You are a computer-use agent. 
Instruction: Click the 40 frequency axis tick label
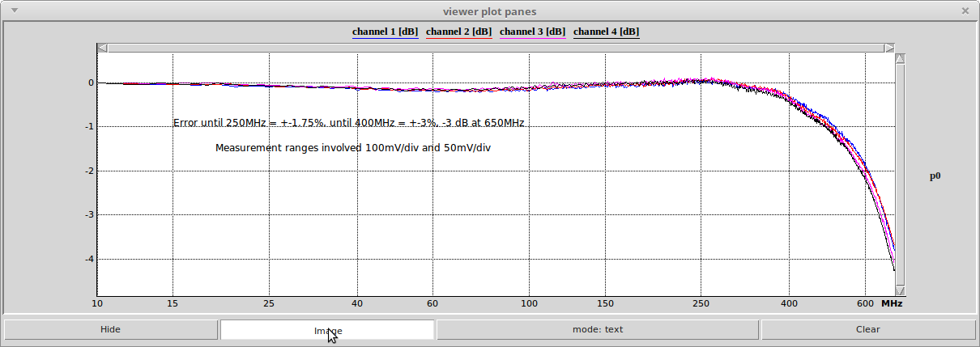coord(357,303)
